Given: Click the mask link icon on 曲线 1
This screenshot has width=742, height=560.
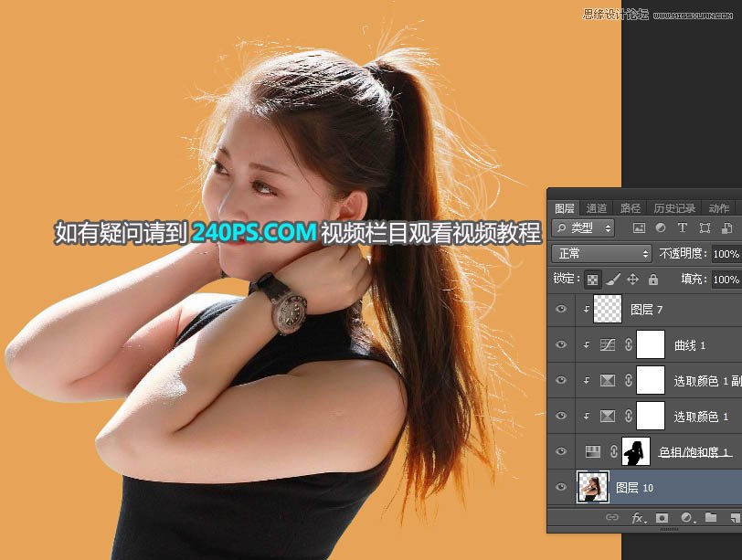Looking at the screenshot, I should (x=629, y=344).
